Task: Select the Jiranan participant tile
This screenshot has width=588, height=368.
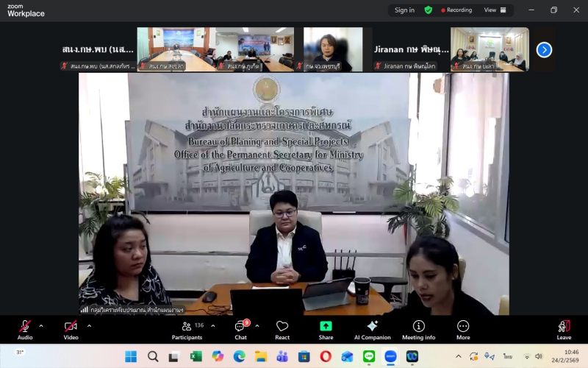Action: pos(409,49)
